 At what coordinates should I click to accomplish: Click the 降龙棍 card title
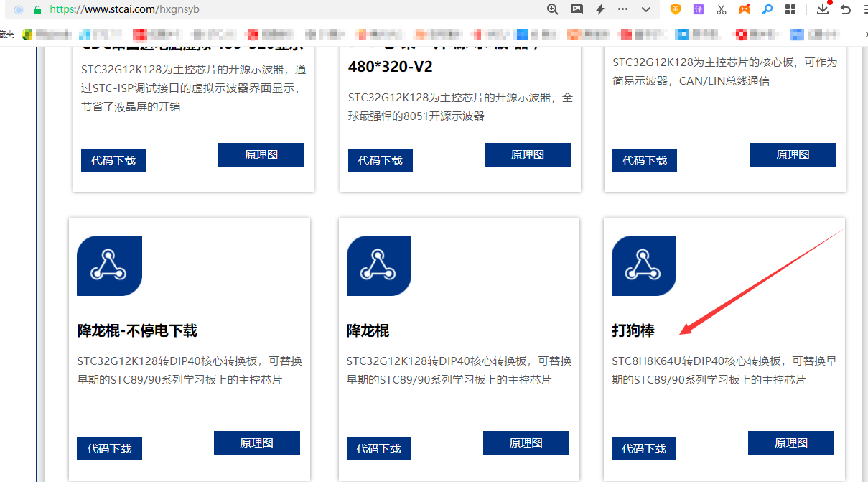(368, 330)
